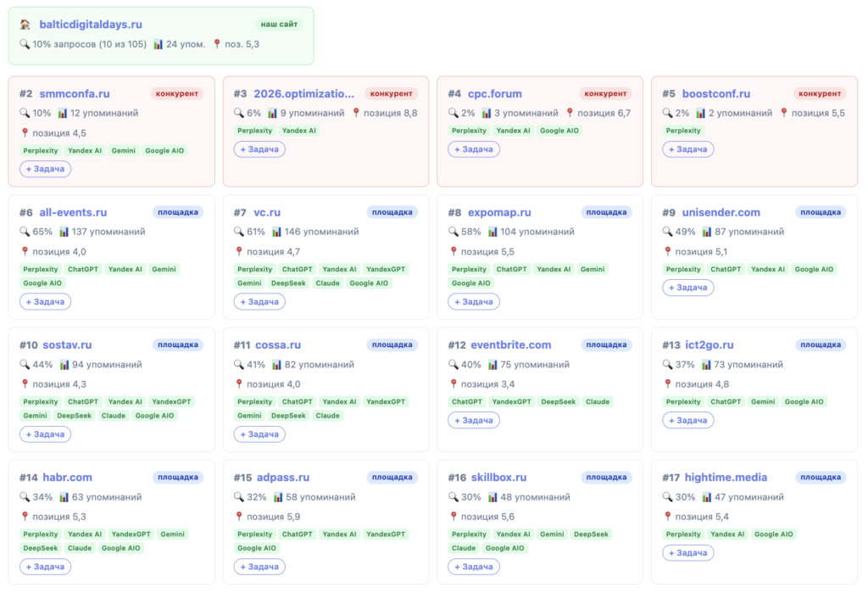Image resolution: width=868 pixels, height=593 pixels.
Task: Click the DeepSeek tag in eventbrite.com card
Action: click(x=558, y=401)
